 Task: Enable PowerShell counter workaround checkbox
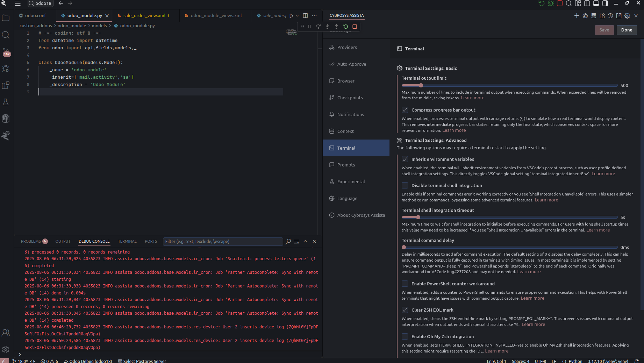405,284
